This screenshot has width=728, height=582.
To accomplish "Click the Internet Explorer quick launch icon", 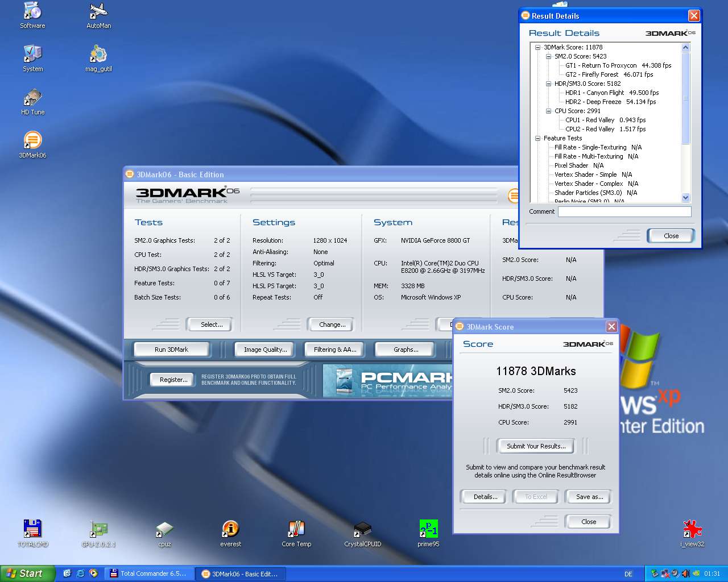I will (80, 573).
